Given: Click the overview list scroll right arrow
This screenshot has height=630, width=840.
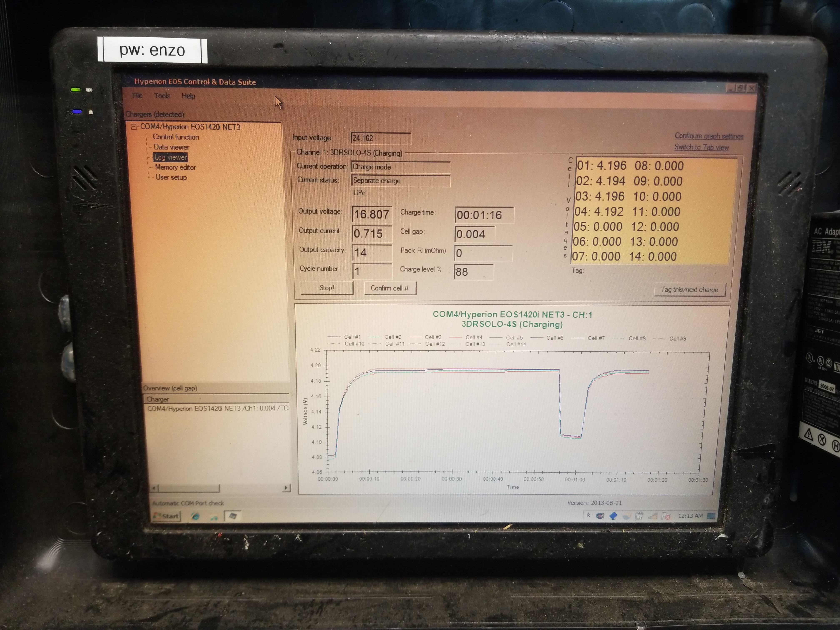Looking at the screenshot, I should tap(286, 487).
